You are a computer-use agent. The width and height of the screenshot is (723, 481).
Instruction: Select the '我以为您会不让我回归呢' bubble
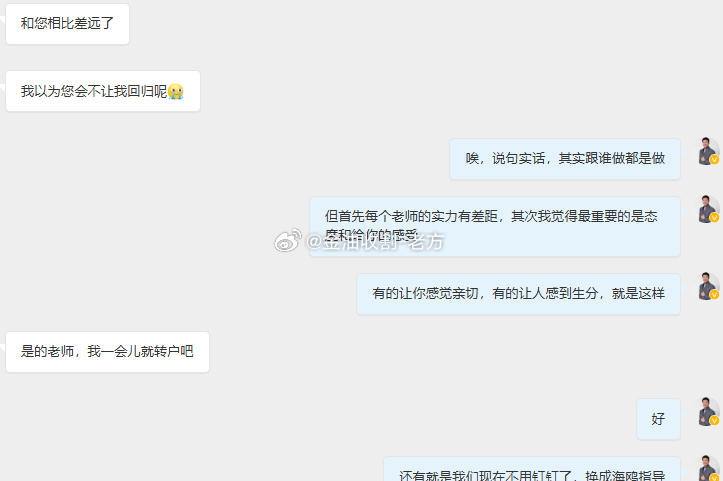pyautogui.click(x=103, y=91)
